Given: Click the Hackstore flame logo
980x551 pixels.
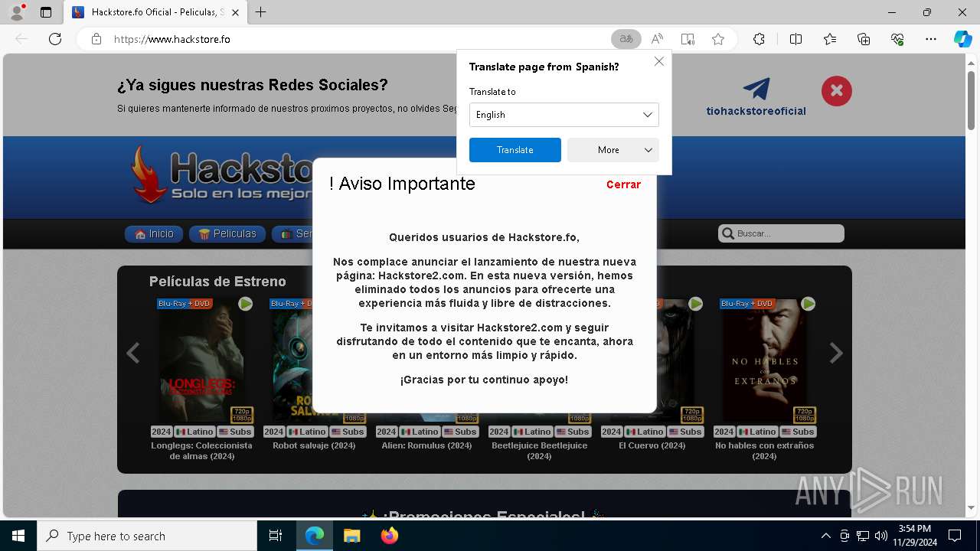Looking at the screenshot, I should pyautogui.click(x=147, y=174).
